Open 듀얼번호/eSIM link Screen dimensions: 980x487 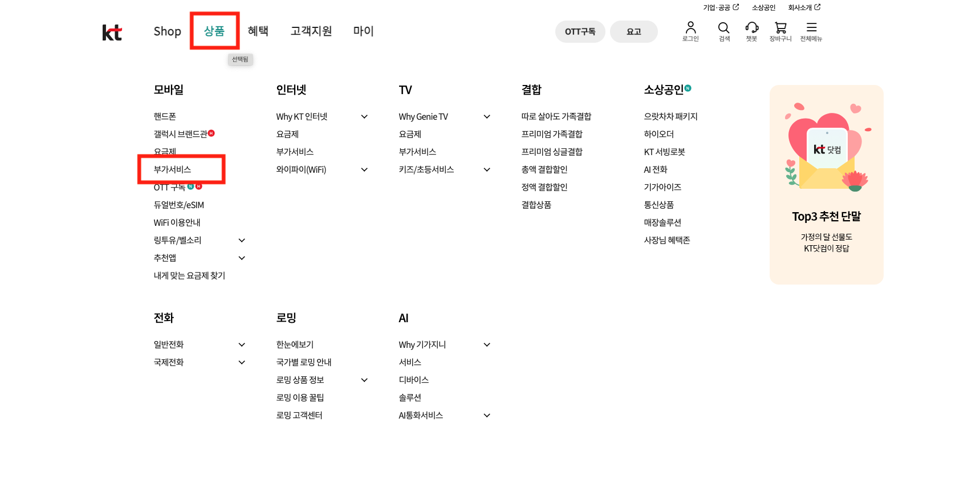coord(178,205)
